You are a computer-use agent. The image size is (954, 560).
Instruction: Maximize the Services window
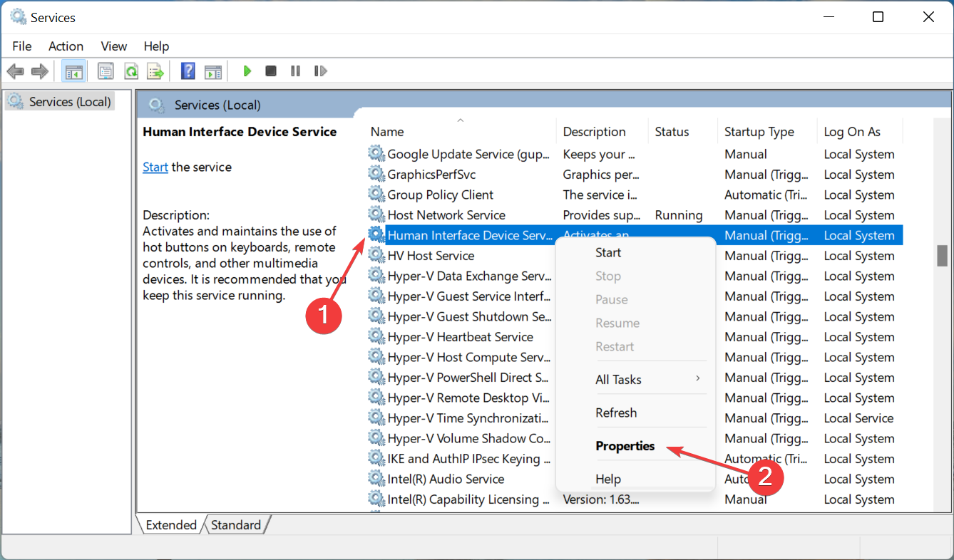coord(878,16)
